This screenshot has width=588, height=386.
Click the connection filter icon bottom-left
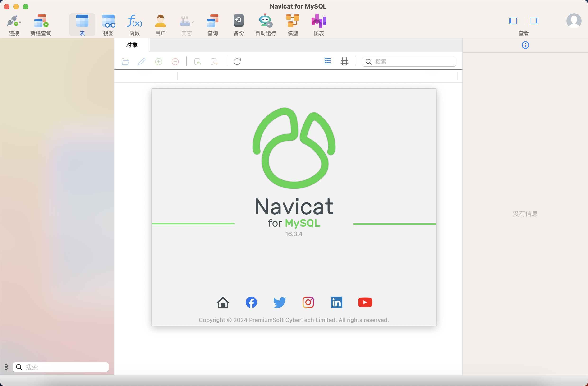point(6,367)
